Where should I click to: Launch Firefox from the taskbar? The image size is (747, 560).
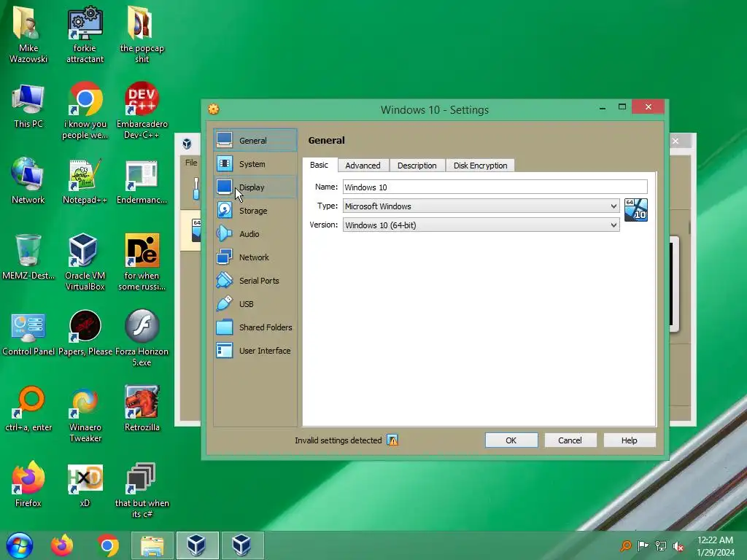pyautogui.click(x=63, y=545)
